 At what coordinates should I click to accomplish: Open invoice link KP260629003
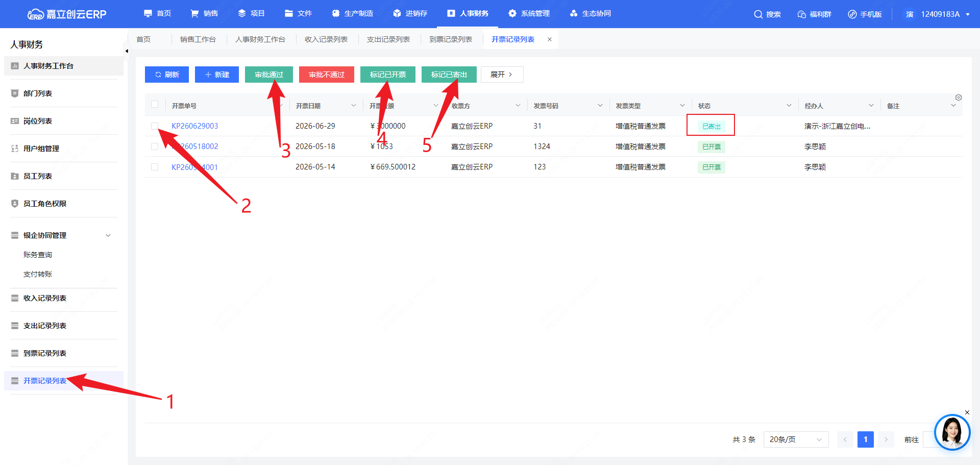pos(194,126)
